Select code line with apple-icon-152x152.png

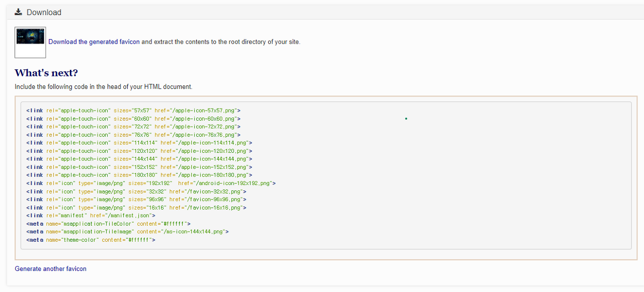coord(139,167)
